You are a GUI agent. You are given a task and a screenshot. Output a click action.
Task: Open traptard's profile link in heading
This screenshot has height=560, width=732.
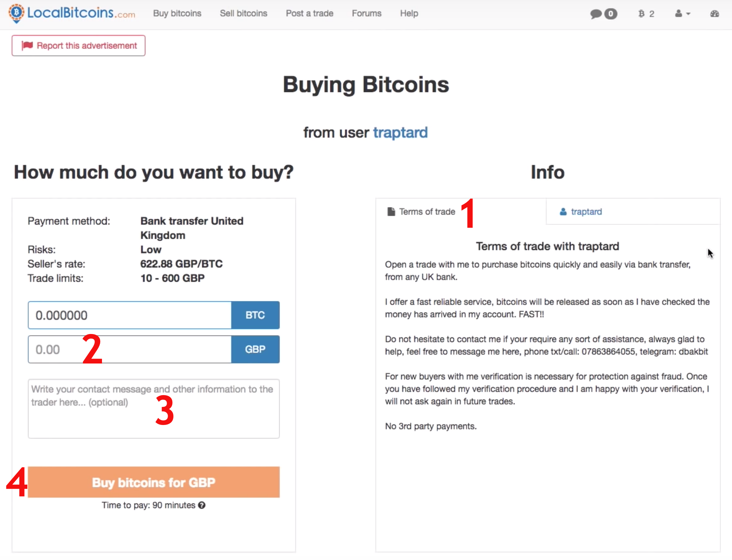click(x=400, y=133)
